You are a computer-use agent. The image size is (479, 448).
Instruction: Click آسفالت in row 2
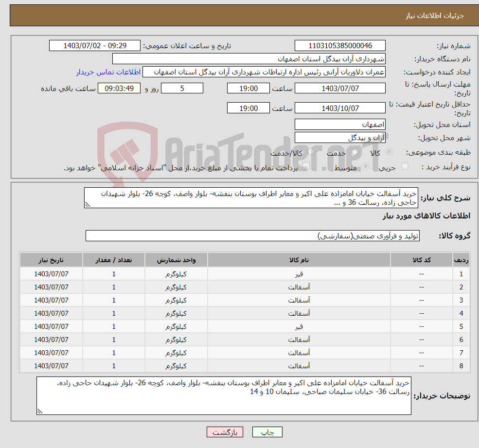click(299, 287)
